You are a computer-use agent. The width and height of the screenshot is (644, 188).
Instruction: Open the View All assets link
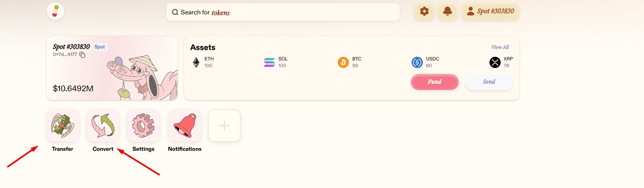click(500, 47)
